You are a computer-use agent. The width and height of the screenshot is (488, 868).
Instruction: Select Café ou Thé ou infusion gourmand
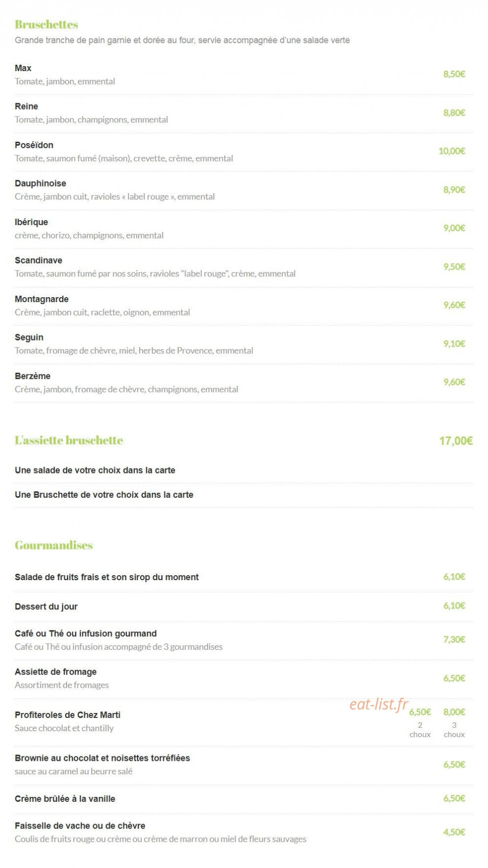[x=86, y=633]
